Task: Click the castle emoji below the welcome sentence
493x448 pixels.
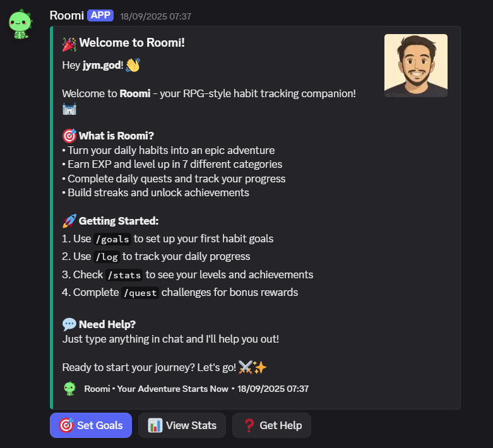Action: [x=69, y=109]
